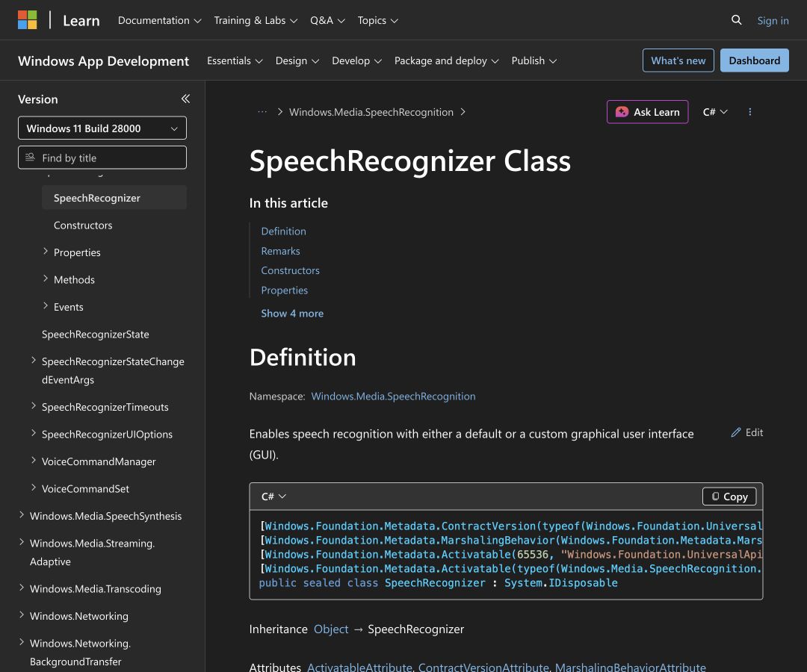Jump to Definition section link
The width and height of the screenshot is (807, 672).
[x=284, y=231]
